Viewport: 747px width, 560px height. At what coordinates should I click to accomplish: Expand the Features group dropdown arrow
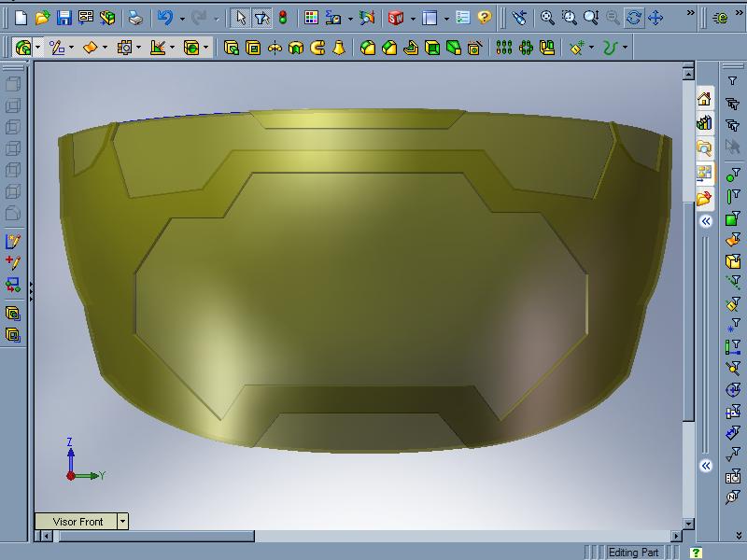point(37,48)
